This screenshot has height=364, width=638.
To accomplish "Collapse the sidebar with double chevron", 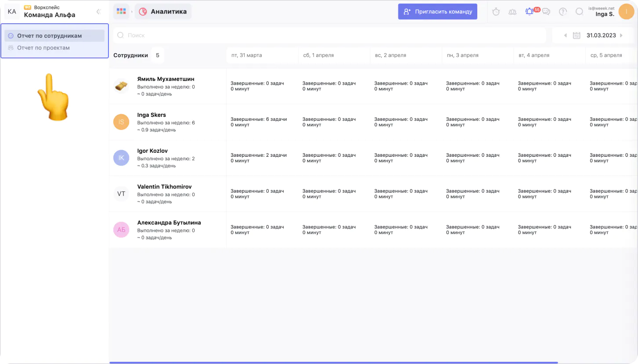I will 99,12.
